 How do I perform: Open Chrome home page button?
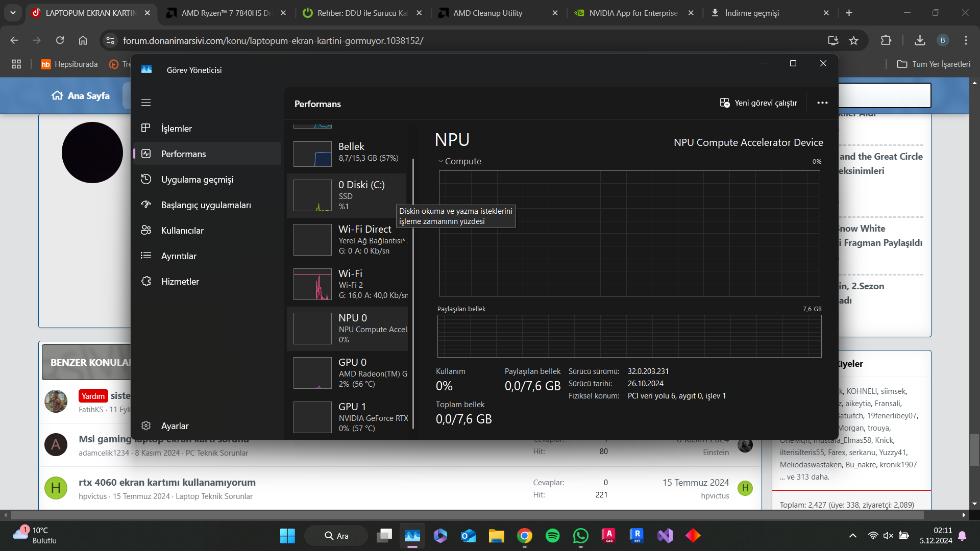(83, 40)
